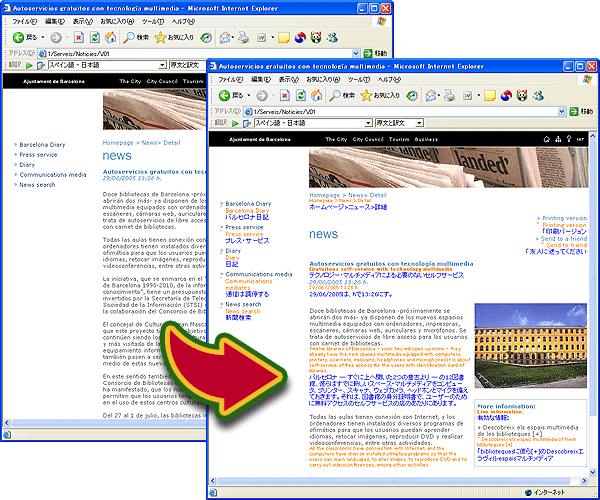600x500 pixels.
Task: Click Back button in front IE window
Action: [230, 95]
